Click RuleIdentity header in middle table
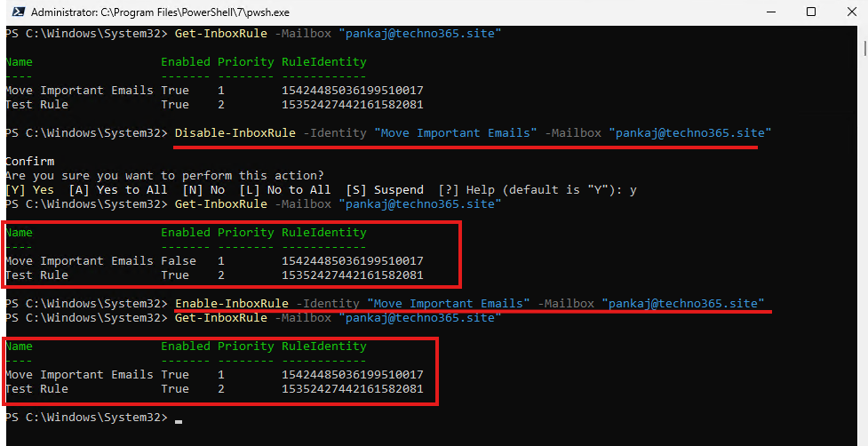The image size is (868, 446). (324, 233)
